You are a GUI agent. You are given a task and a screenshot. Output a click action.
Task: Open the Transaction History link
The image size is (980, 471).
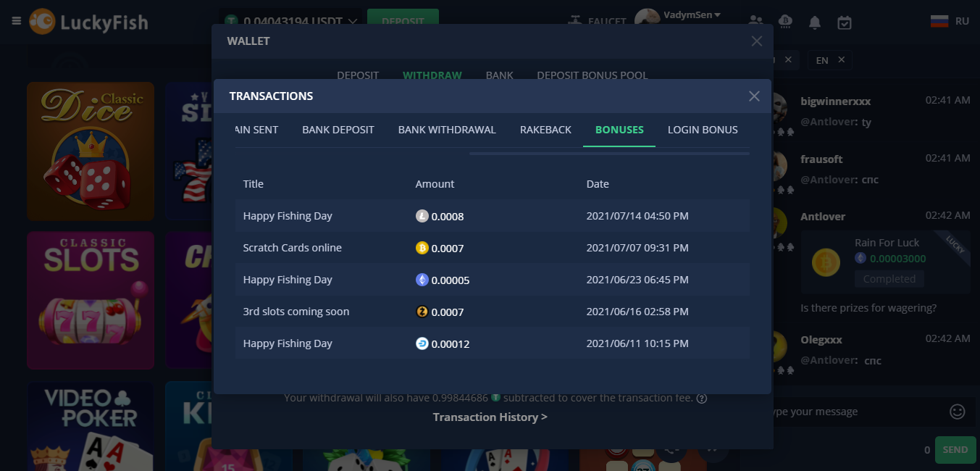[x=490, y=417]
